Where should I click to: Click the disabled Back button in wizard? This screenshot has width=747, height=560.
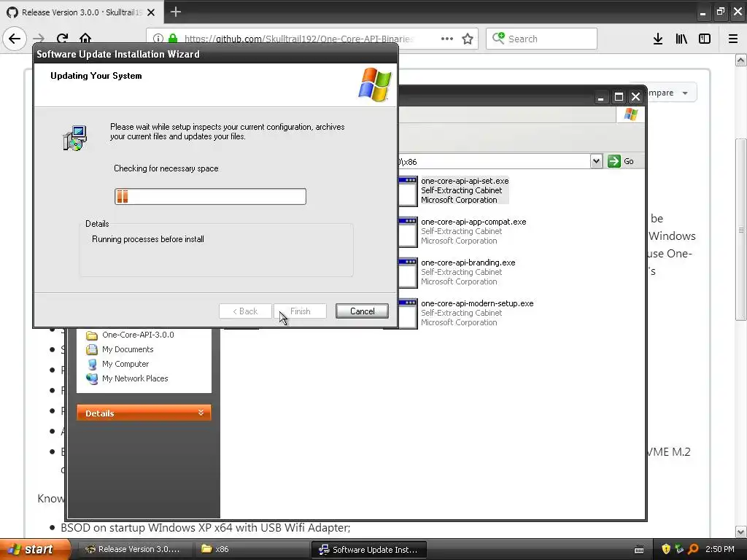tap(245, 311)
